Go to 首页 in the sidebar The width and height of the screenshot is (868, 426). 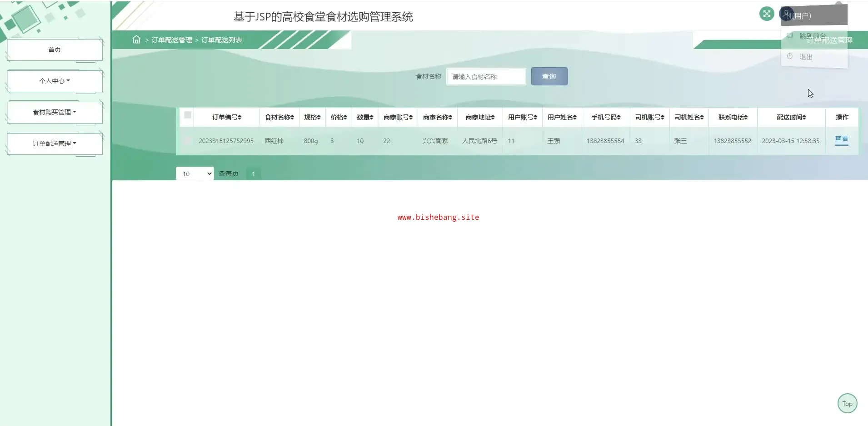55,50
